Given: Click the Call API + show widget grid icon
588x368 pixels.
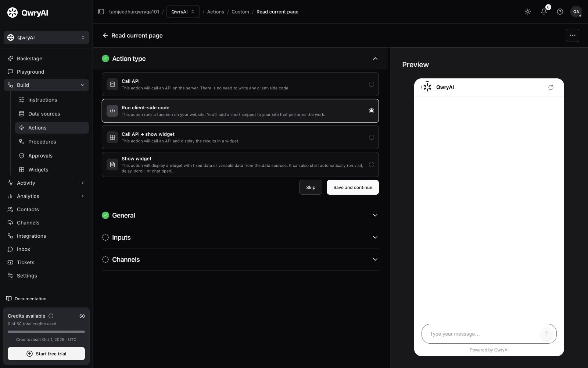Looking at the screenshot, I should 112,137.
